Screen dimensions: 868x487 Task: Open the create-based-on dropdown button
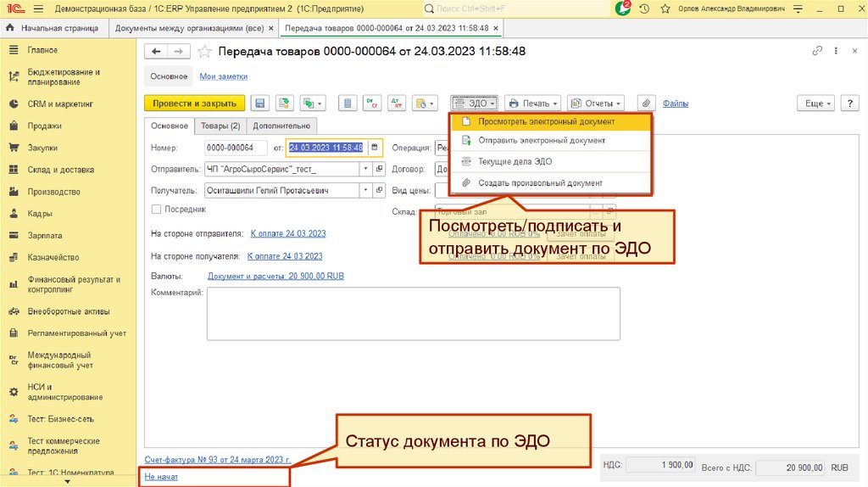[x=313, y=103]
